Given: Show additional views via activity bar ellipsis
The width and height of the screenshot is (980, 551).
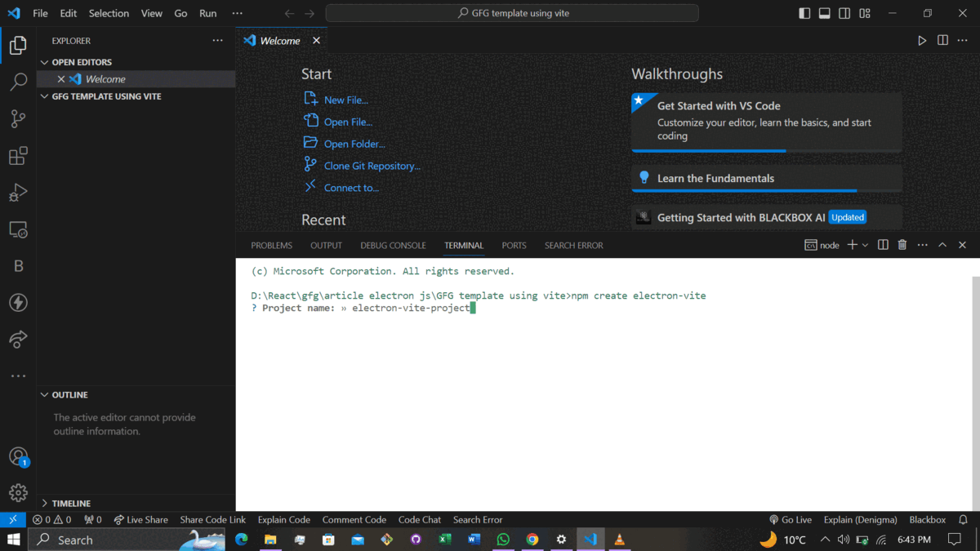Looking at the screenshot, I should [x=18, y=376].
